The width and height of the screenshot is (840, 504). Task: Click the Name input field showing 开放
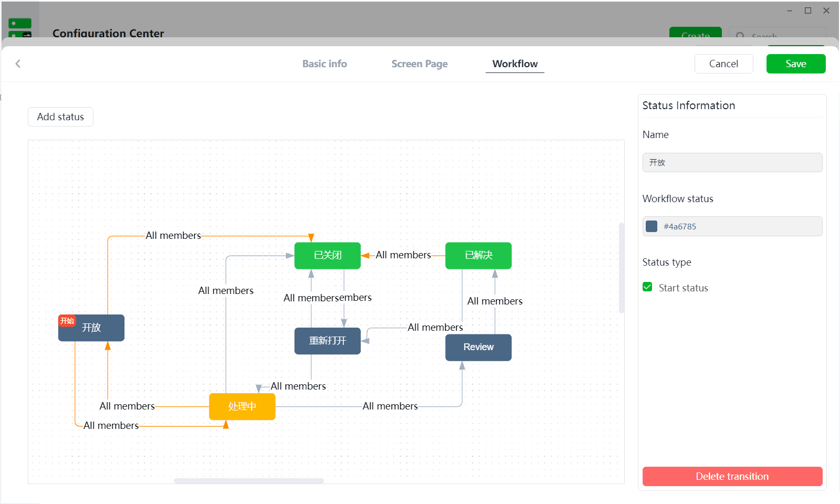732,162
